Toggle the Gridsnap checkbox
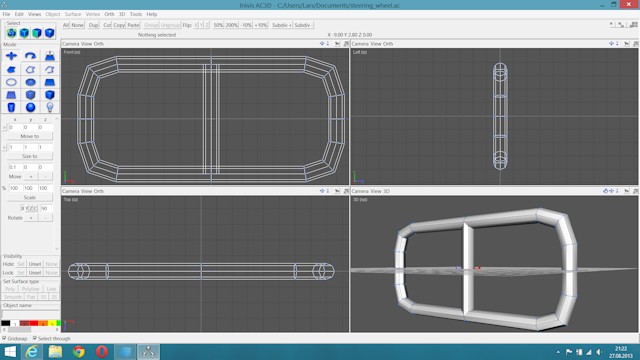The height and width of the screenshot is (360, 640). point(4,338)
